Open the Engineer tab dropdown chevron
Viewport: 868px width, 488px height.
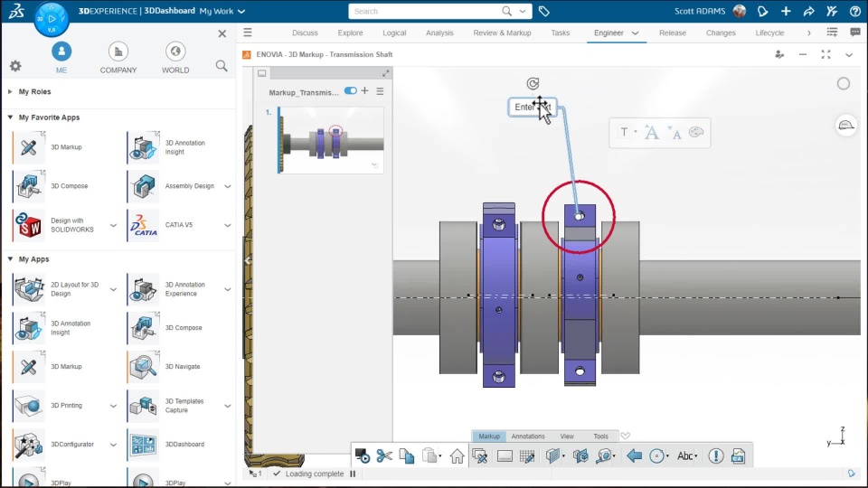tap(635, 33)
